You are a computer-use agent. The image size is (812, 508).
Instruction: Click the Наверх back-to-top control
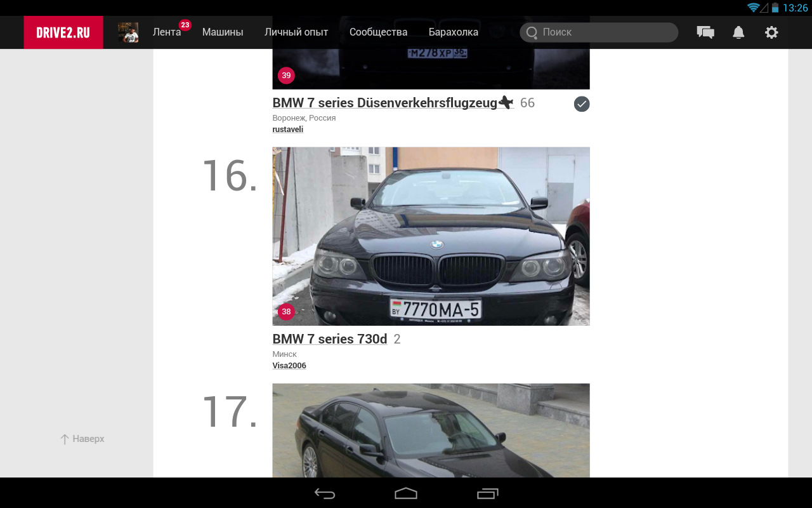pyautogui.click(x=81, y=439)
